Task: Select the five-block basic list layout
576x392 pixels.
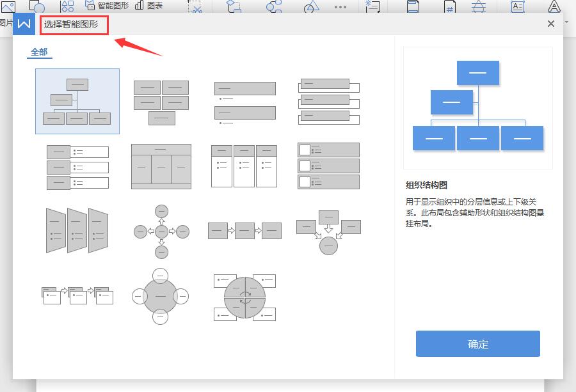Action: tap(161, 103)
